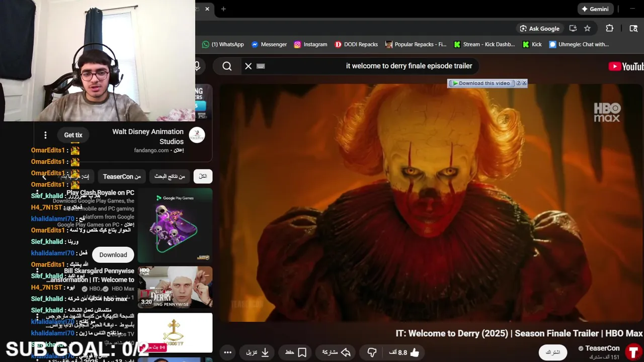Open Gemini in the browser top bar
This screenshot has height=362, width=644.
coord(595,9)
